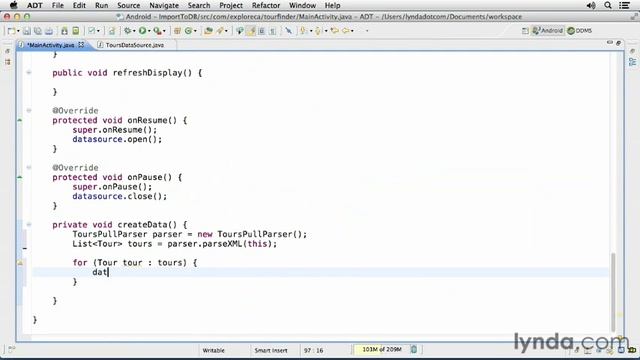Click the Open Type icon
Viewport: 640px width, 360px height.
tap(208, 31)
